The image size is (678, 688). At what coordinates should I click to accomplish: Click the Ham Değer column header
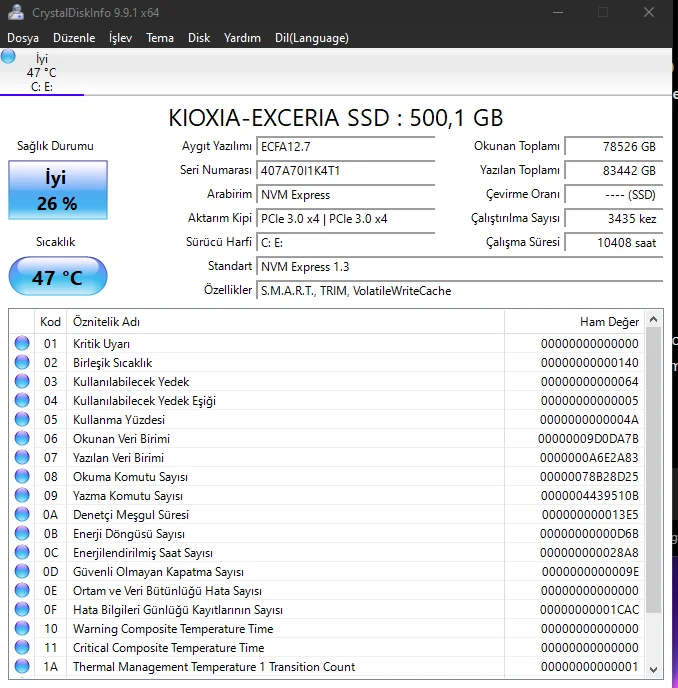574,322
